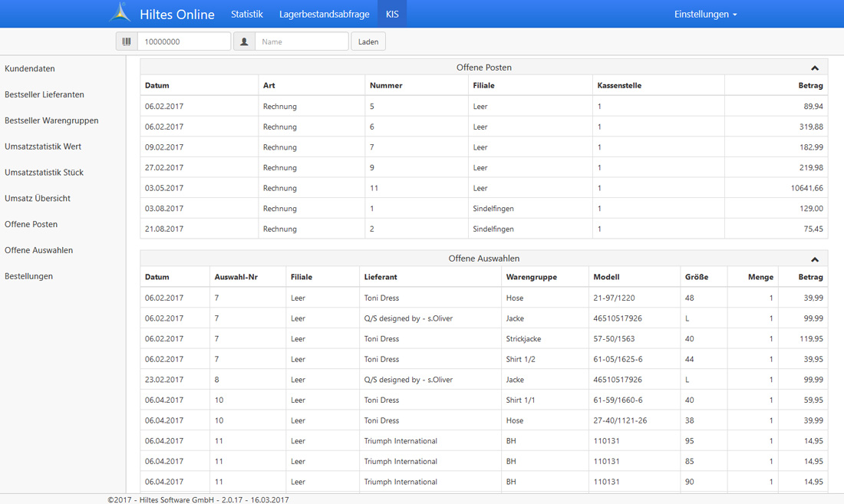Open the Statistik tab

tap(246, 14)
